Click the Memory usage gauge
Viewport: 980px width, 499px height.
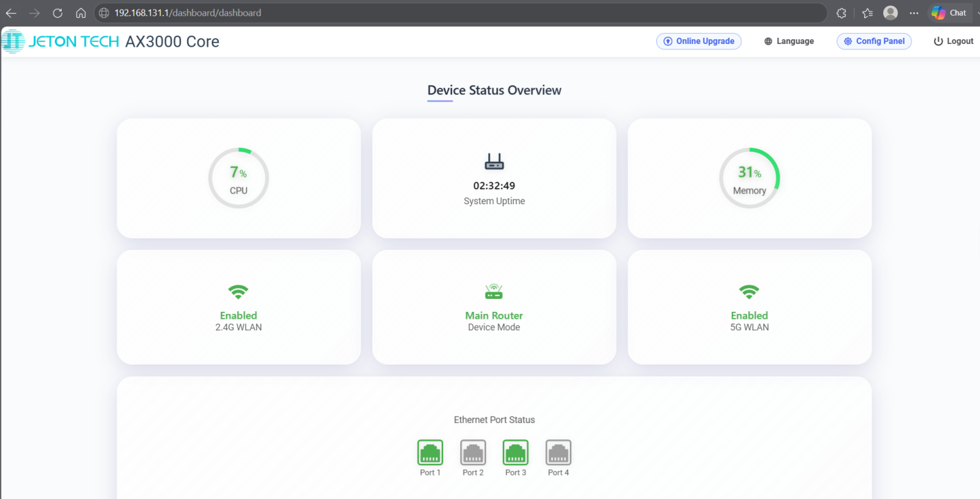tap(749, 178)
